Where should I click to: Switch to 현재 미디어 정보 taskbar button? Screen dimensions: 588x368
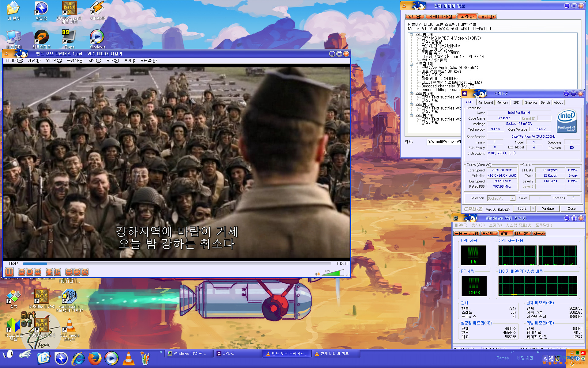pos(336,354)
